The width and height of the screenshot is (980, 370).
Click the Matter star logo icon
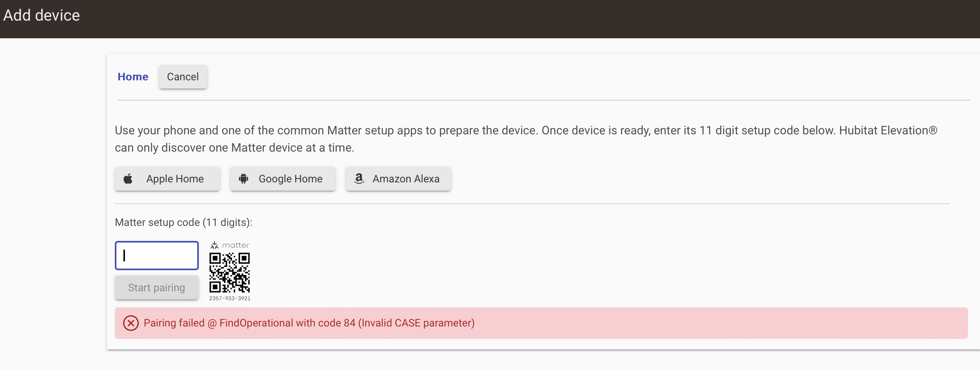coord(215,245)
